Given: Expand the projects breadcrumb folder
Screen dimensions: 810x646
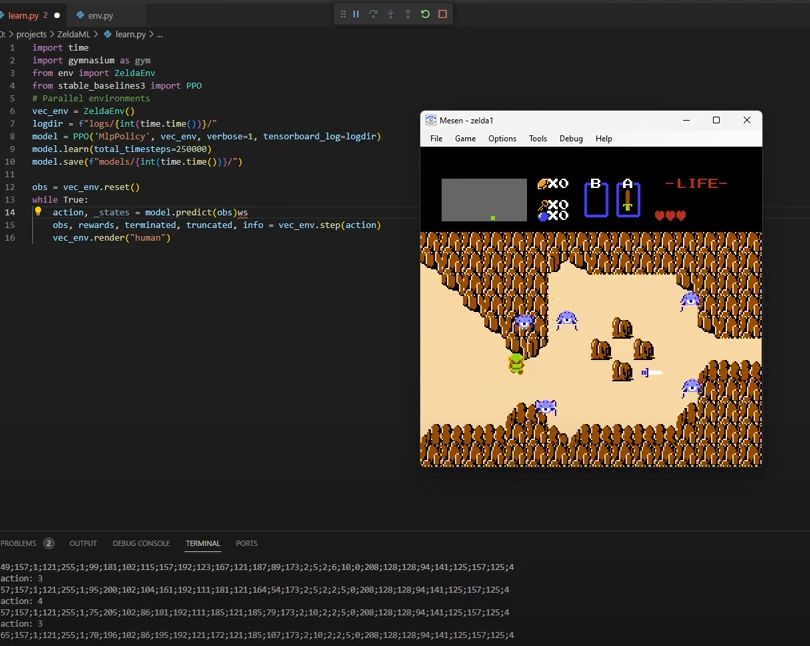Looking at the screenshot, I should [x=31, y=34].
